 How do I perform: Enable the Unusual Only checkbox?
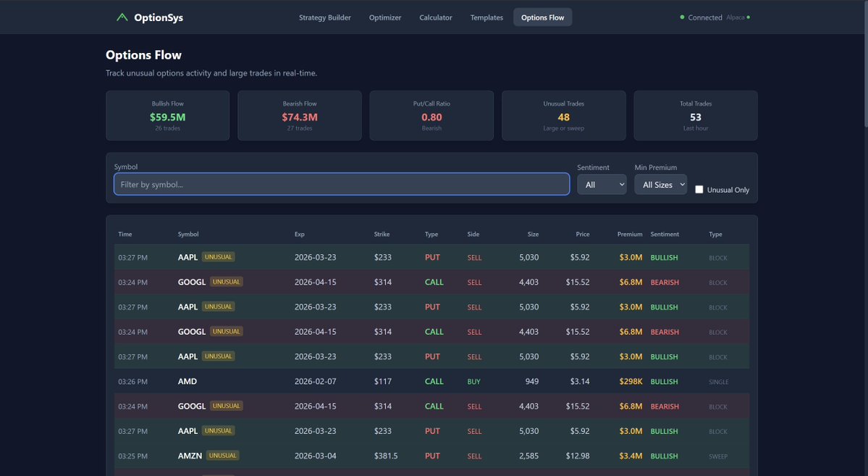[699, 189]
